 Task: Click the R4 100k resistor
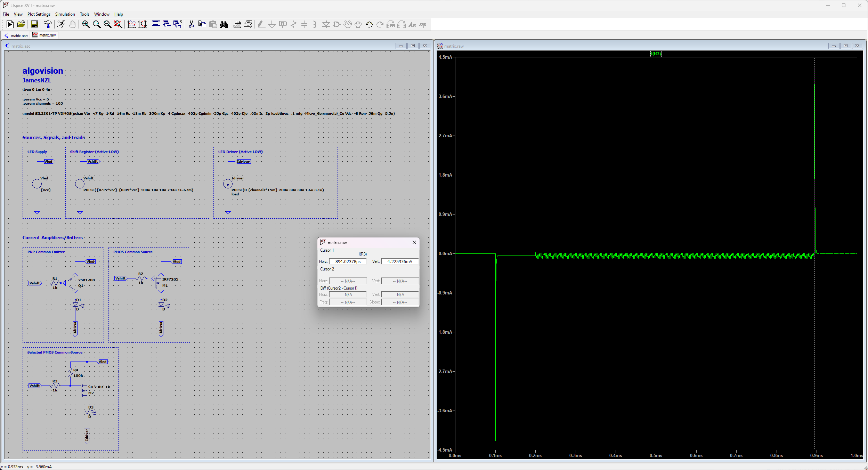coord(71,373)
